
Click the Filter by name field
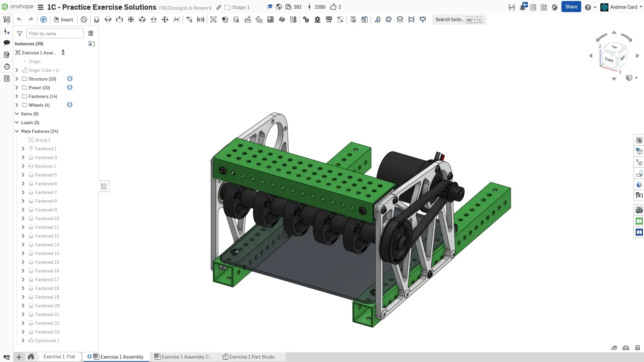click(55, 34)
